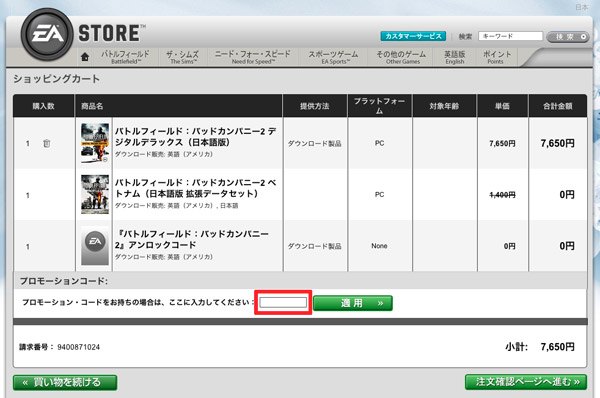Image resolution: width=600 pixels, height=398 pixels.
Task: Proceed with 注文確認ページへ進む button
Action: (526, 382)
